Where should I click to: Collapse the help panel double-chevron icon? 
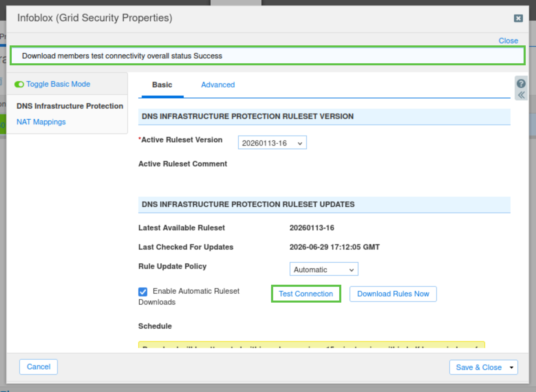pyautogui.click(x=521, y=95)
